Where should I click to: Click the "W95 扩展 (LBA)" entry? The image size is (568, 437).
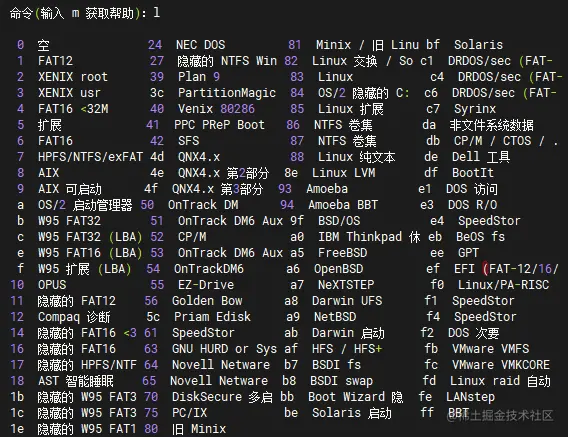tap(84, 269)
